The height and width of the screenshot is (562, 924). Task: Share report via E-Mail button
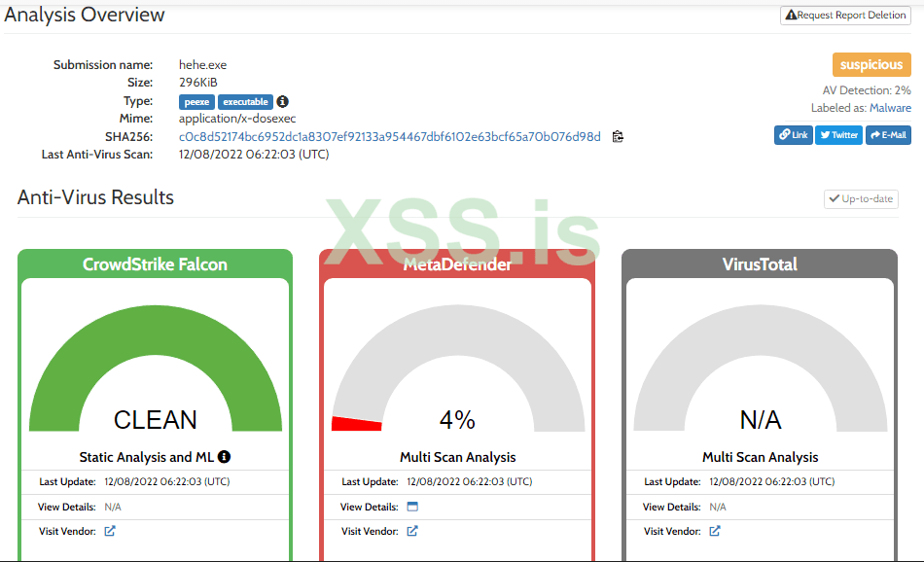tap(889, 135)
